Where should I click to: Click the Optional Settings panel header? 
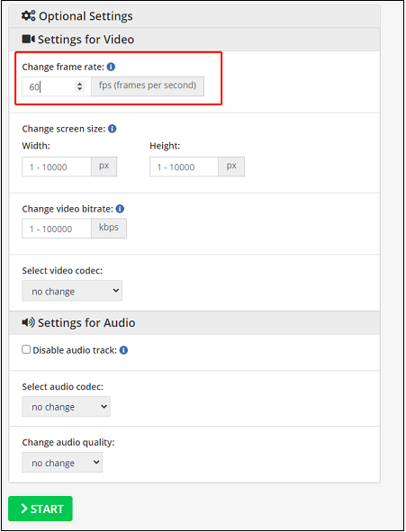[x=194, y=16]
